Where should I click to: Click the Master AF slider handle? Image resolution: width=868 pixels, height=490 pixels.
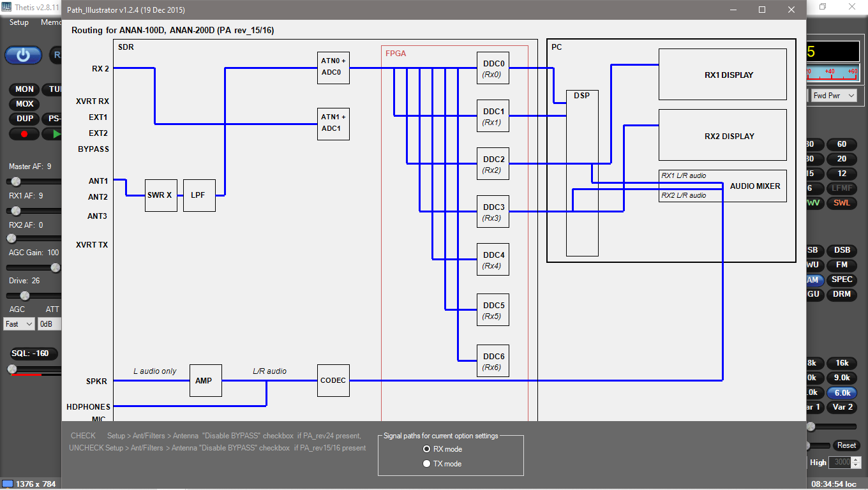17,182
